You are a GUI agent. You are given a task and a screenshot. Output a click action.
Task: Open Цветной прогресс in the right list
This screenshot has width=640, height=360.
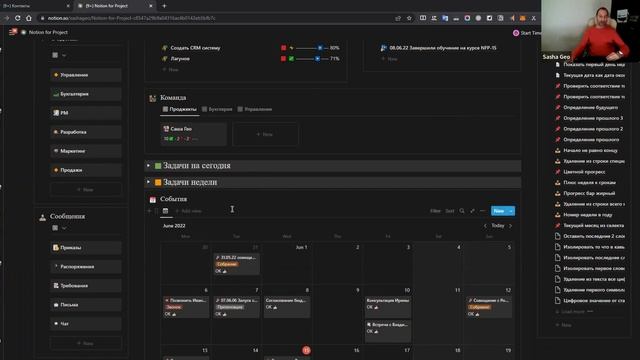(584, 172)
